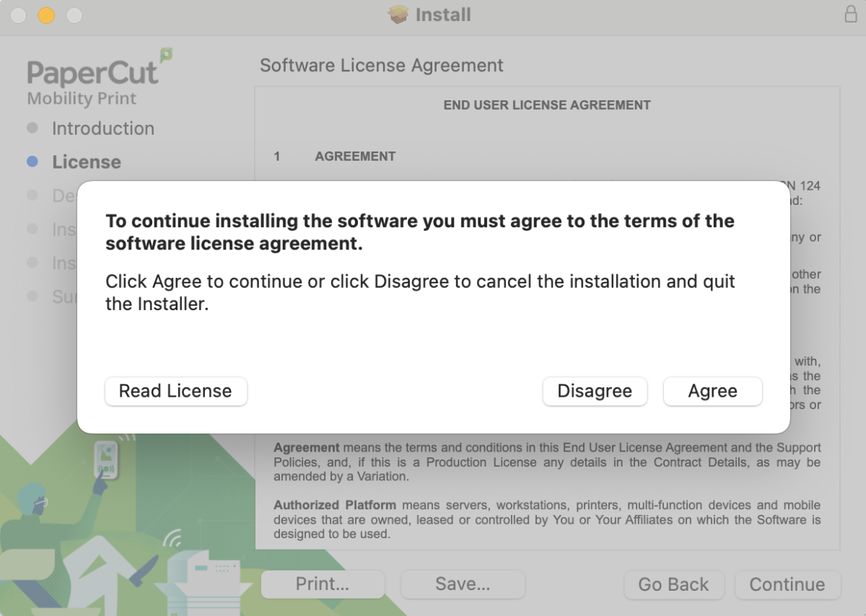Click the smartphone illustration in the sidebar artwork
866x616 pixels.
point(107,460)
